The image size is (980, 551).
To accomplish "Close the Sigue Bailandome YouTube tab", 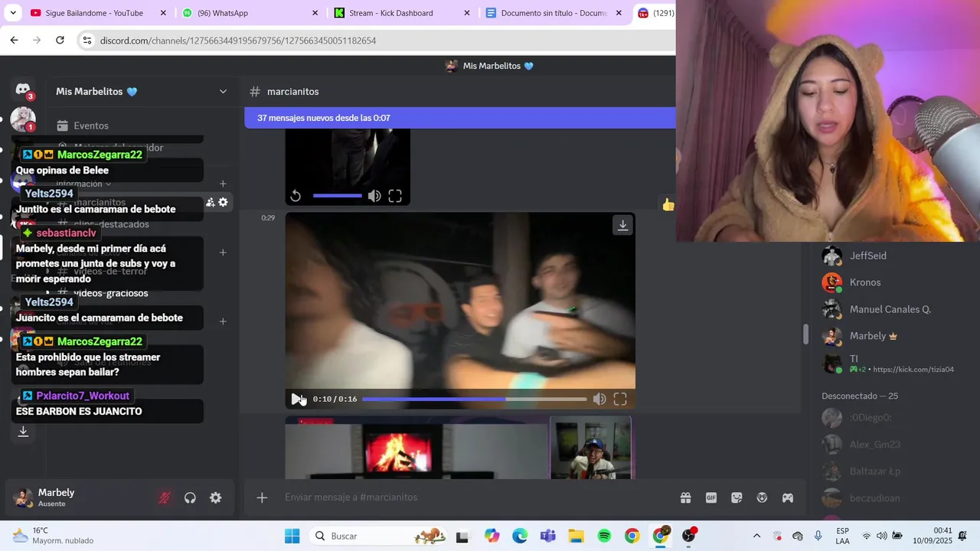I will tap(163, 13).
